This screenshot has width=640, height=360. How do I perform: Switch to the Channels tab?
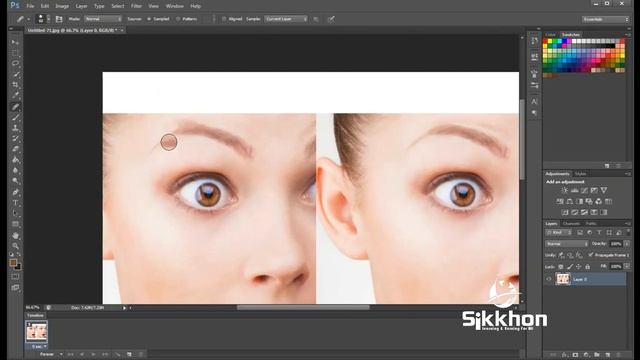pos(571,223)
